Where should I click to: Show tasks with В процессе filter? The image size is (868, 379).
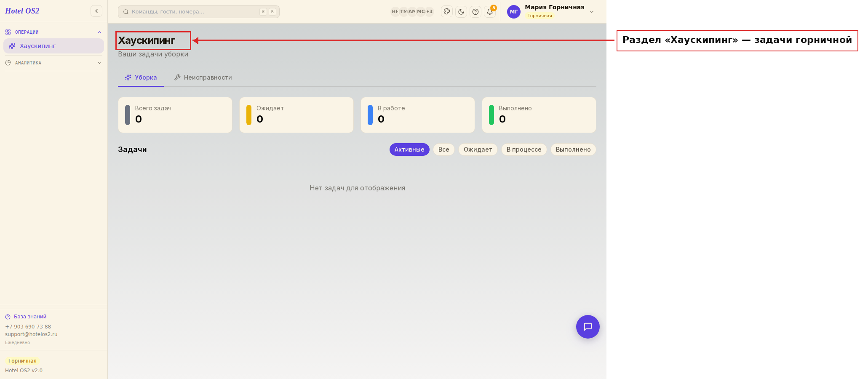tap(524, 149)
